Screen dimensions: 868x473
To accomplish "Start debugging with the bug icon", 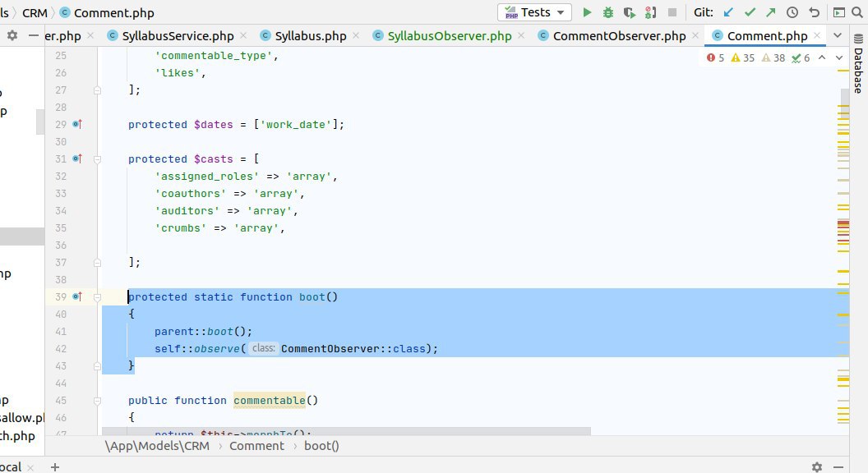I will pos(607,12).
